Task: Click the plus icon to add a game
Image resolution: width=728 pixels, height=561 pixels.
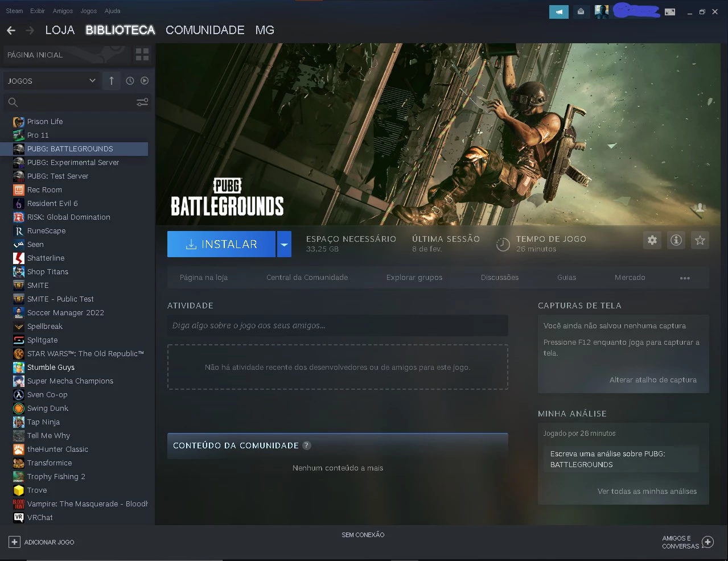Action: click(14, 542)
